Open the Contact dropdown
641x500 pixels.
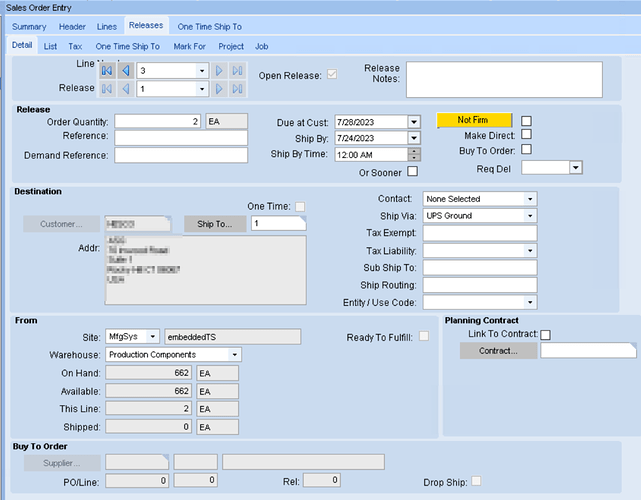coord(530,199)
